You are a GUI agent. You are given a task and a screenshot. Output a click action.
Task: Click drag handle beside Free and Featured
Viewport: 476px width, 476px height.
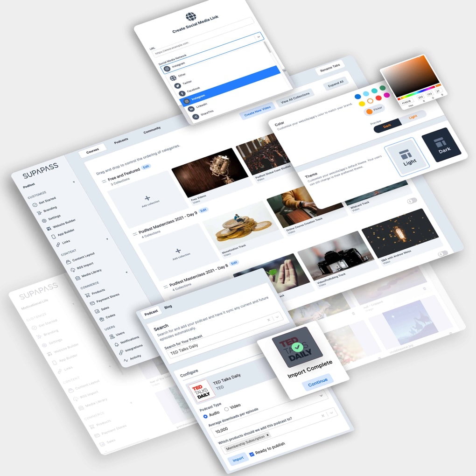tap(104, 181)
